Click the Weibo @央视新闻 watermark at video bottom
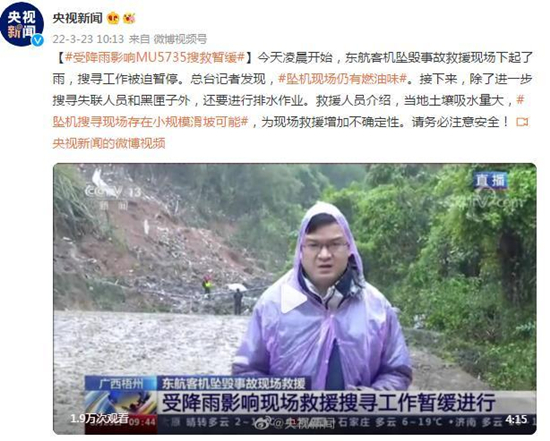 [294, 423]
